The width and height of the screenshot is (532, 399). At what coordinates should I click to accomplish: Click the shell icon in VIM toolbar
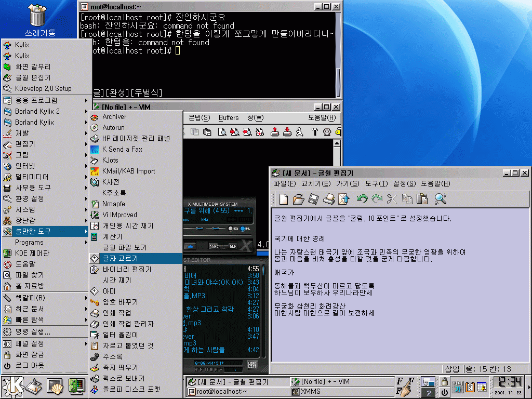point(327,132)
